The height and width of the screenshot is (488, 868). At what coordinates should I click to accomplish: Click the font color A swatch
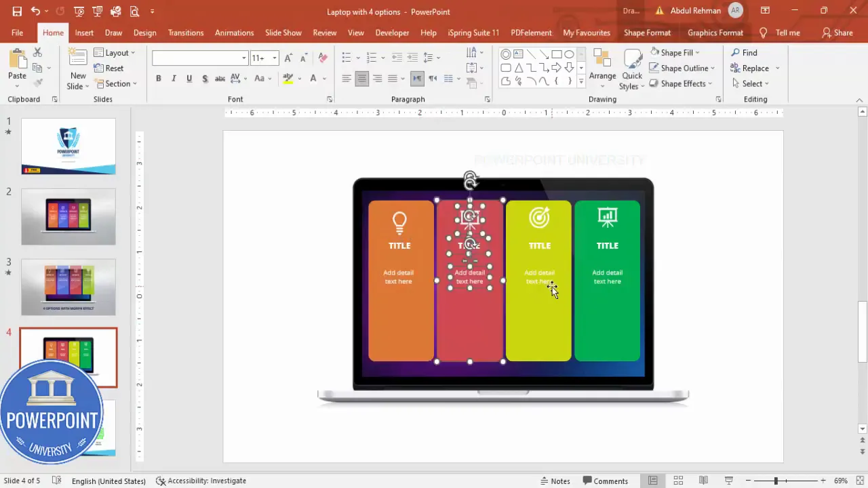(x=313, y=79)
